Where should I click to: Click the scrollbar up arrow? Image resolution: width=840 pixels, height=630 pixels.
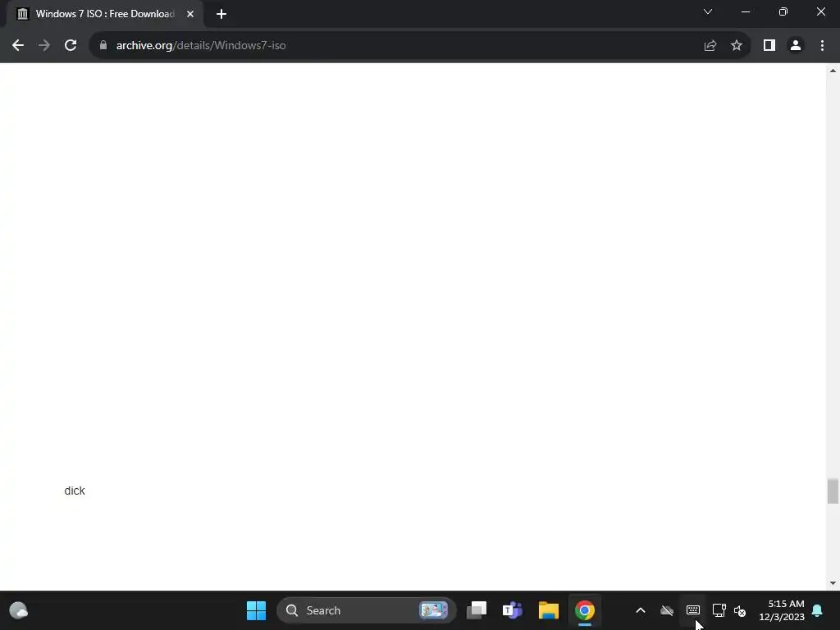coord(833,71)
